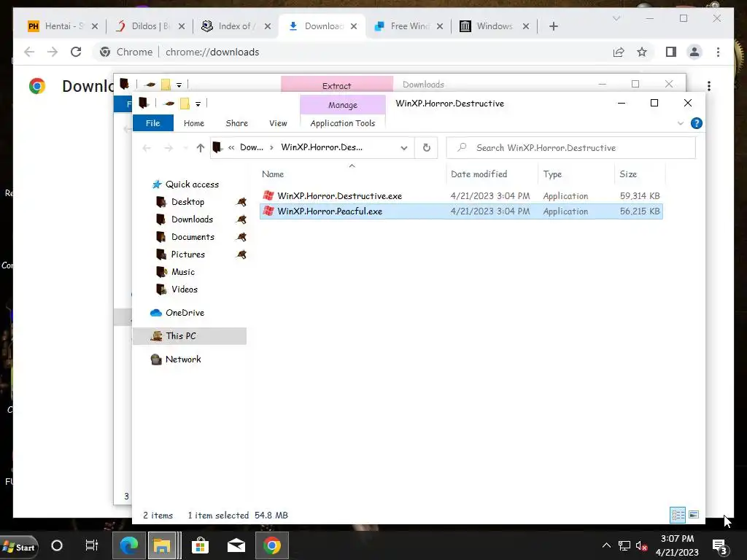Show hidden system tray icons
The height and width of the screenshot is (560, 747).
(606, 545)
